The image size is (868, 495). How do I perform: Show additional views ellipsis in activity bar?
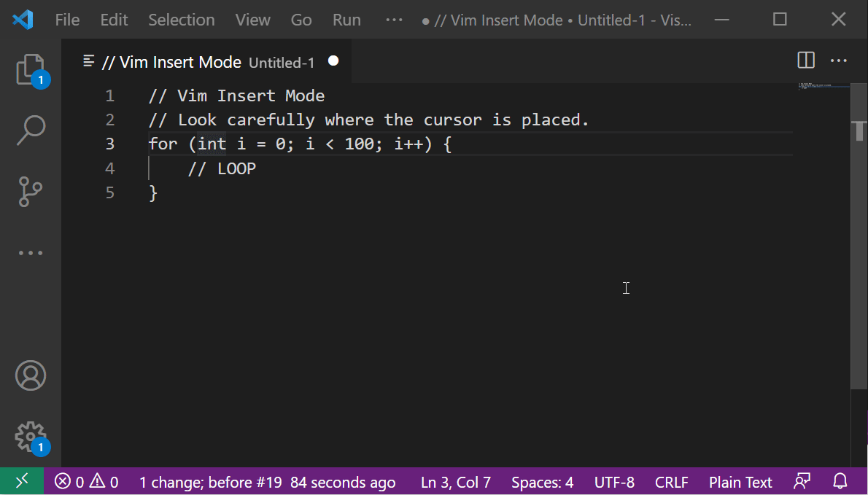31,253
